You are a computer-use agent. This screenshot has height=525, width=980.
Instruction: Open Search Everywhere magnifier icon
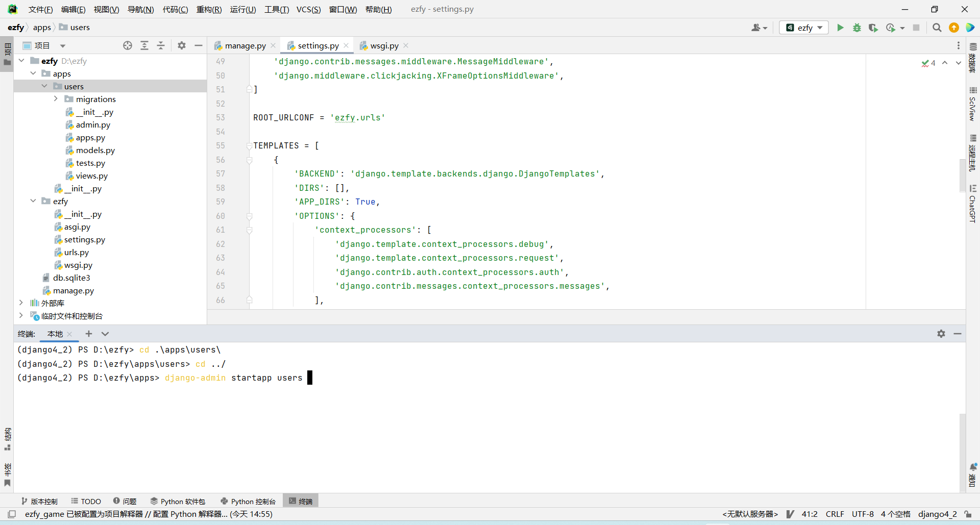coord(937,28)
